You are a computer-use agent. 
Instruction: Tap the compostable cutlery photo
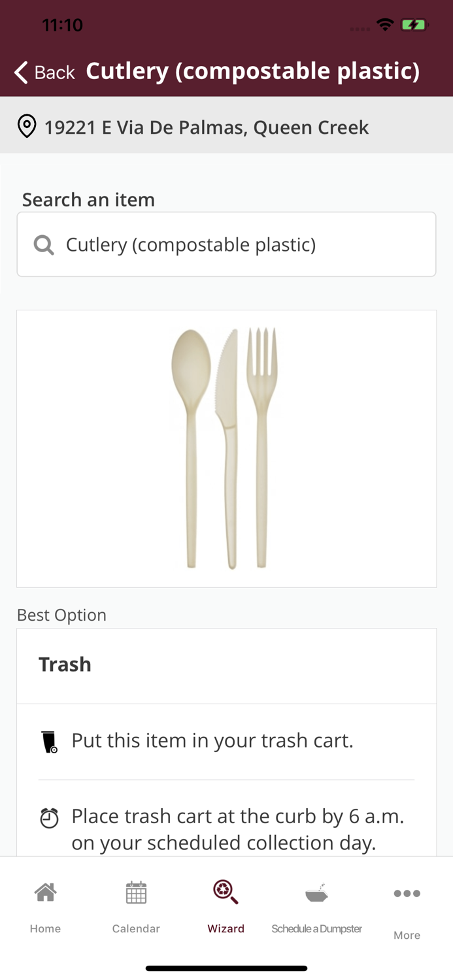(226, 448)
